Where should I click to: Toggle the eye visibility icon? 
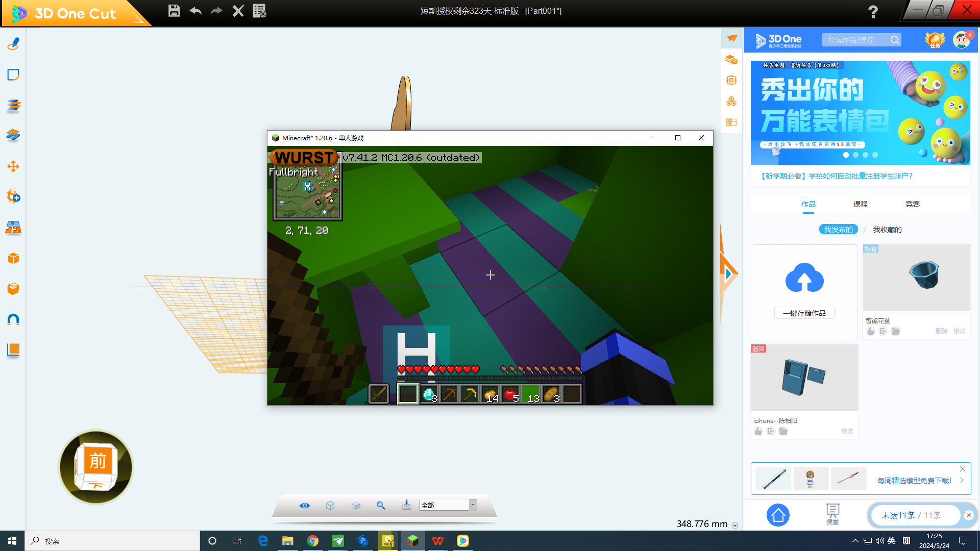305,505
